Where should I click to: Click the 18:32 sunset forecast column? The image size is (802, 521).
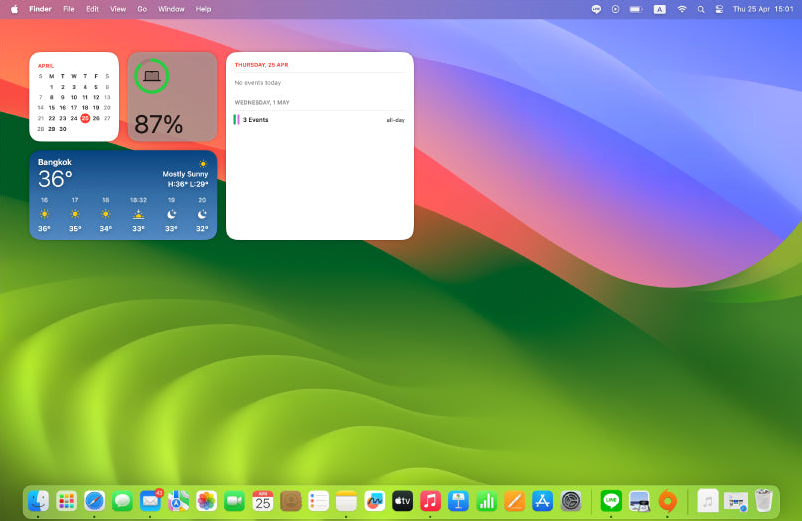pyautogui.click(x=138, y=214)
